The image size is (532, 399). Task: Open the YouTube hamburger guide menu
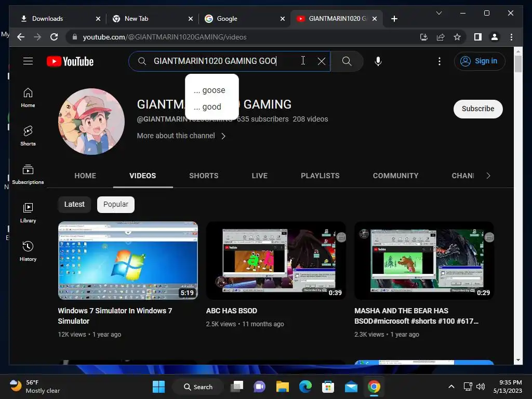click(x=28, y=61)
